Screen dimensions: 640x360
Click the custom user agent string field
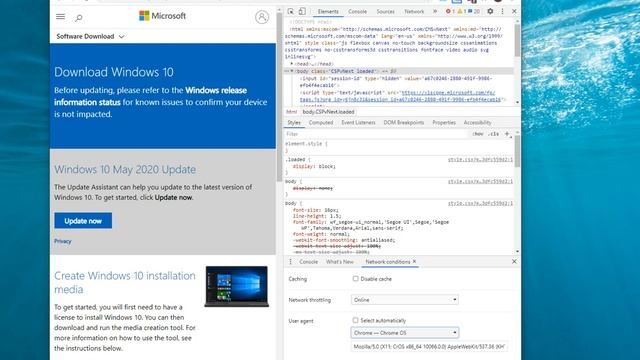(x=429, y=347)
